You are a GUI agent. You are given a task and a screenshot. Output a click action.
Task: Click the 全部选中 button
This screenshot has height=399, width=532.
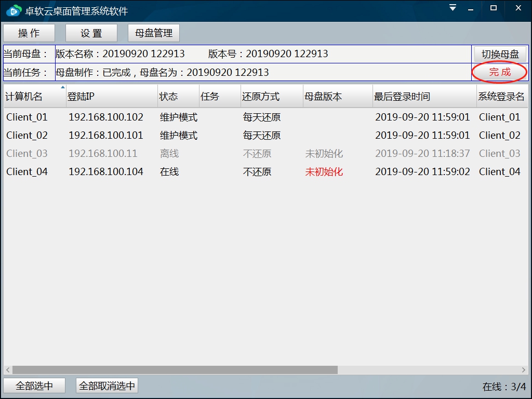pos(34,386)
